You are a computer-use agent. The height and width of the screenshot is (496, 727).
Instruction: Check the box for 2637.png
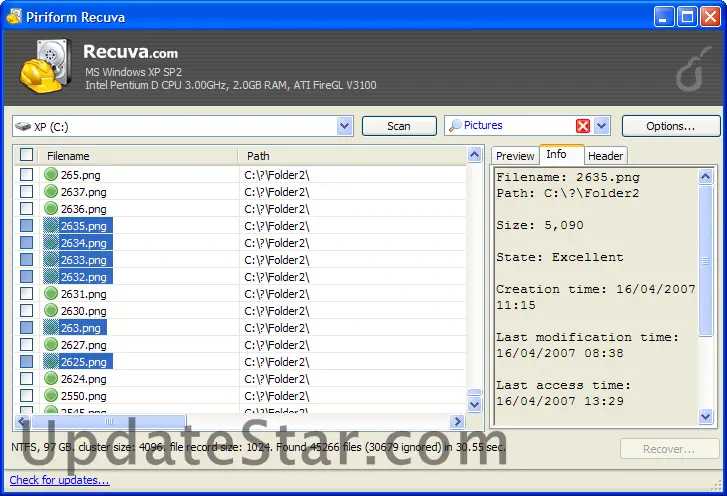point(26,191)
